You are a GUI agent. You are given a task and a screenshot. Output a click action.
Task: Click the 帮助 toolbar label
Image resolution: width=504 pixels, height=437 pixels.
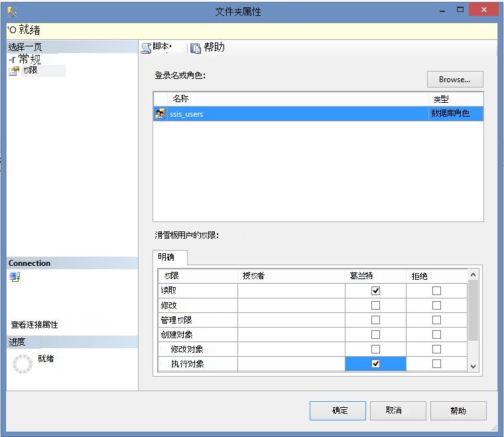(x=214, y=47)
